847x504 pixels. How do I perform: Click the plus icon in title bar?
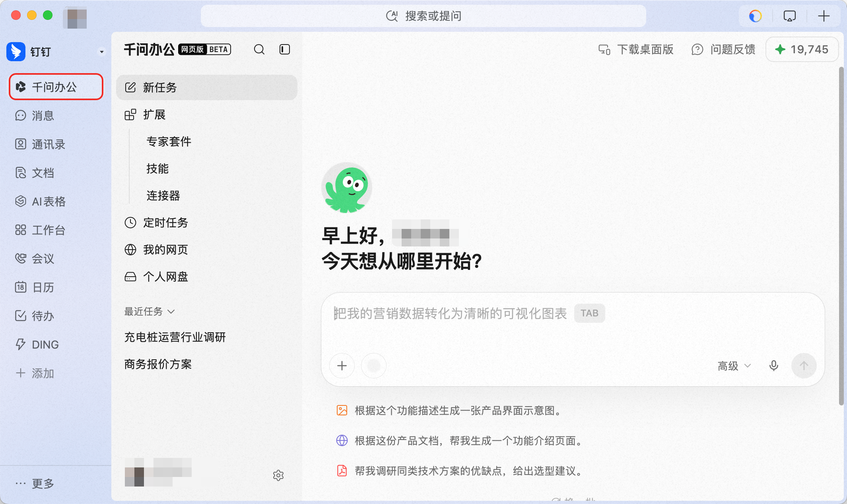coord(824,16)
